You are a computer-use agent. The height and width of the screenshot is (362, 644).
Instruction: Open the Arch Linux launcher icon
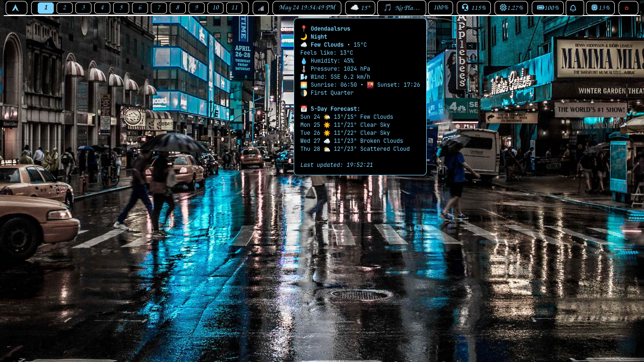16,8
